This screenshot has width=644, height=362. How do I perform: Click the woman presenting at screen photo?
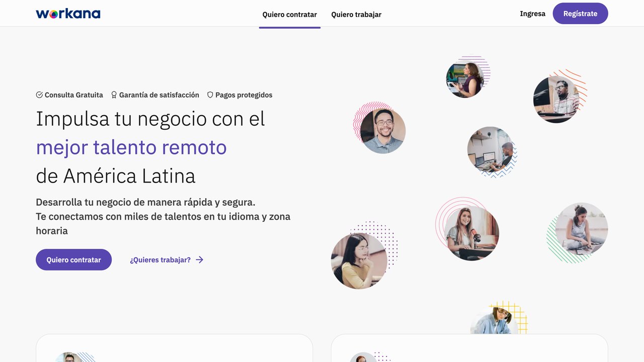[465, 79]
